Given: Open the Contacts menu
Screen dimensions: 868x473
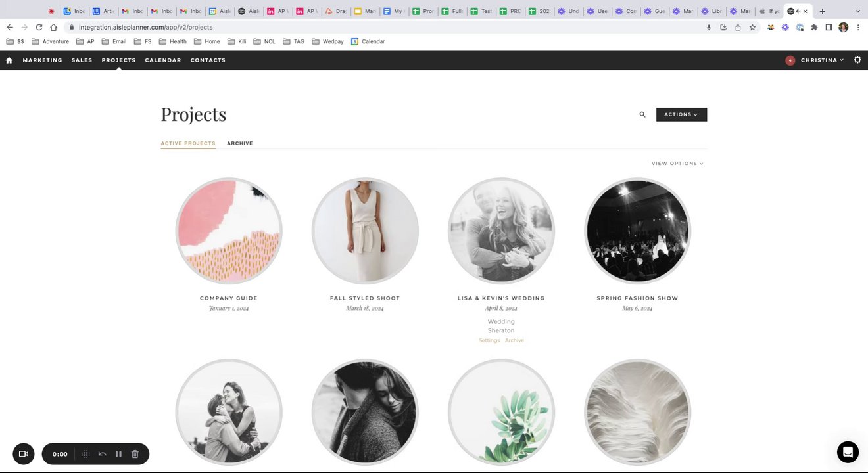Looking at the screenshot, I should (x=208, y=60).
